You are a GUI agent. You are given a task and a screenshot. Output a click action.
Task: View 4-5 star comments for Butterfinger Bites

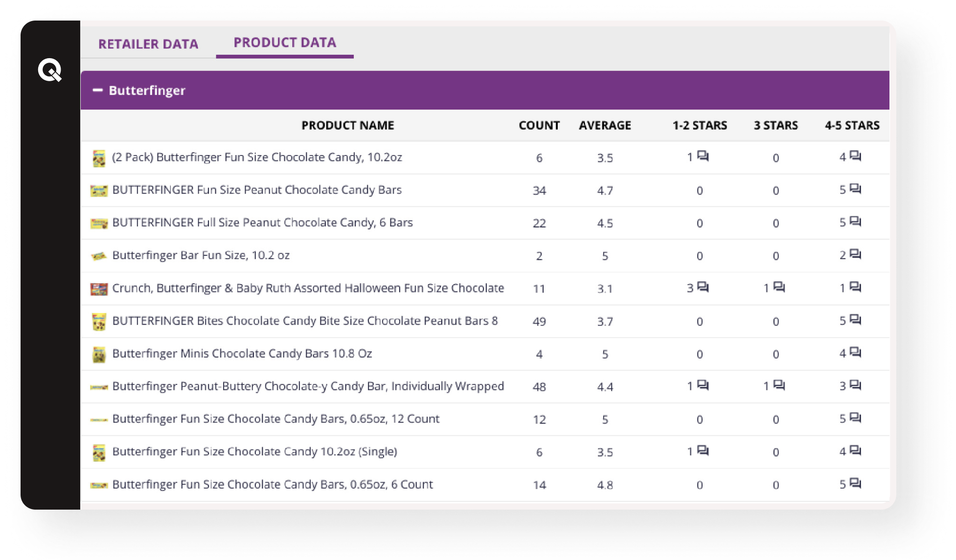(x=856, y=320)
